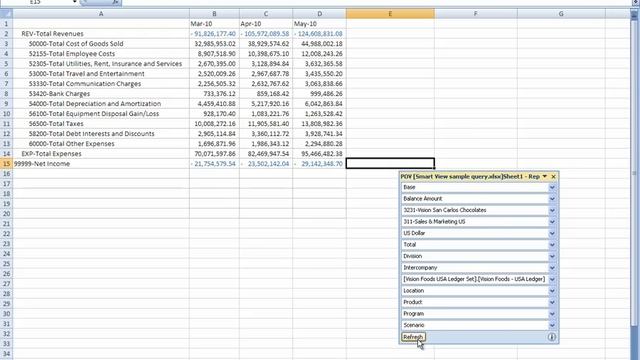This screenshot has height=360, width=640.
Task: Click cell 99999-Net Income
Action: (x=101, y=164)
